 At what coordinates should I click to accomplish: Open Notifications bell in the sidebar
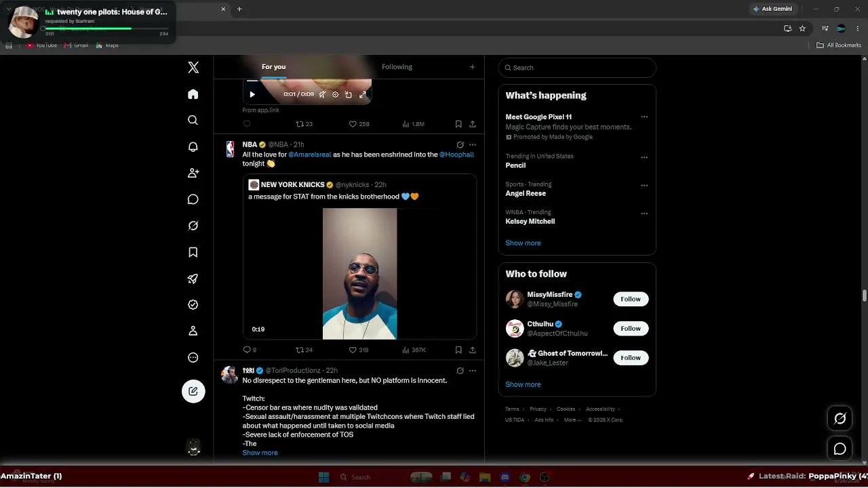tap(193, 146)
